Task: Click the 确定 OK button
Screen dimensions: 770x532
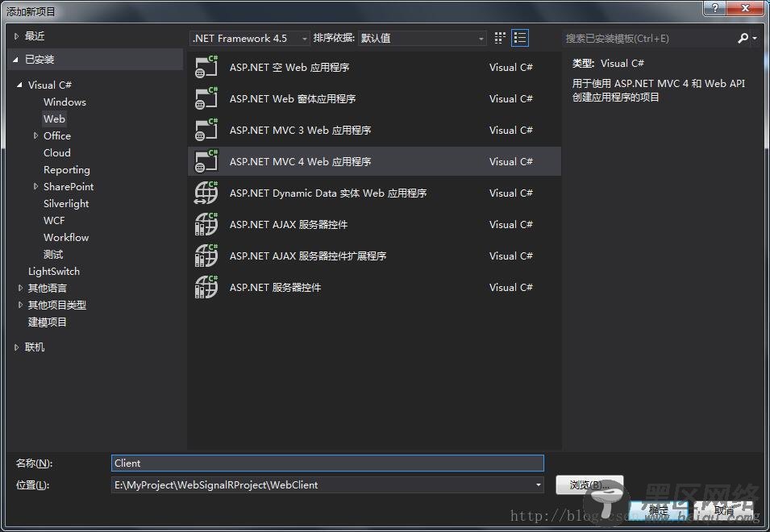Action: click(659, 510)
